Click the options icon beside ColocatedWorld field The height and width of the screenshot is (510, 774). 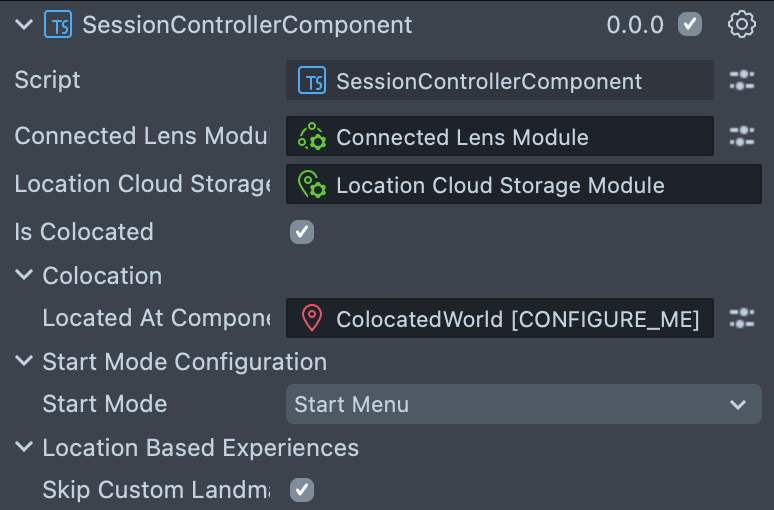click(741, 319)
